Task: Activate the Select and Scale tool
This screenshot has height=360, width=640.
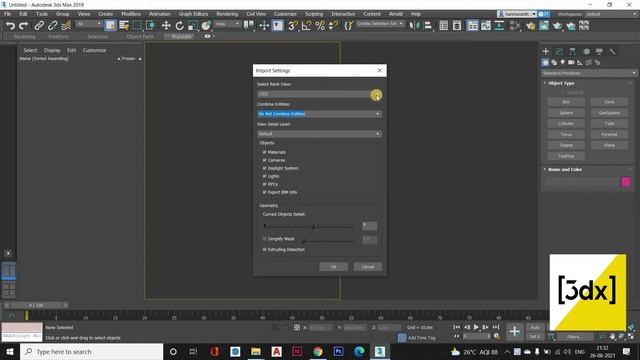Action: coord(193,26)
